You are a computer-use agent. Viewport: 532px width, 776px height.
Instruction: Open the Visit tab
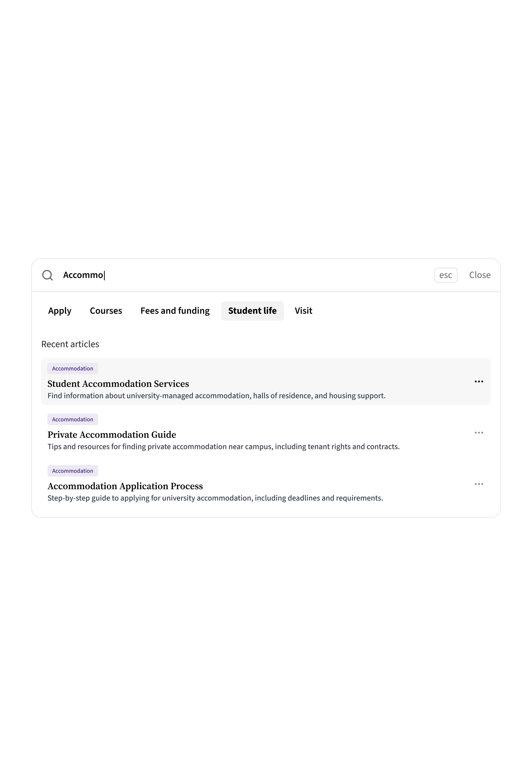[x=303, y=311]
